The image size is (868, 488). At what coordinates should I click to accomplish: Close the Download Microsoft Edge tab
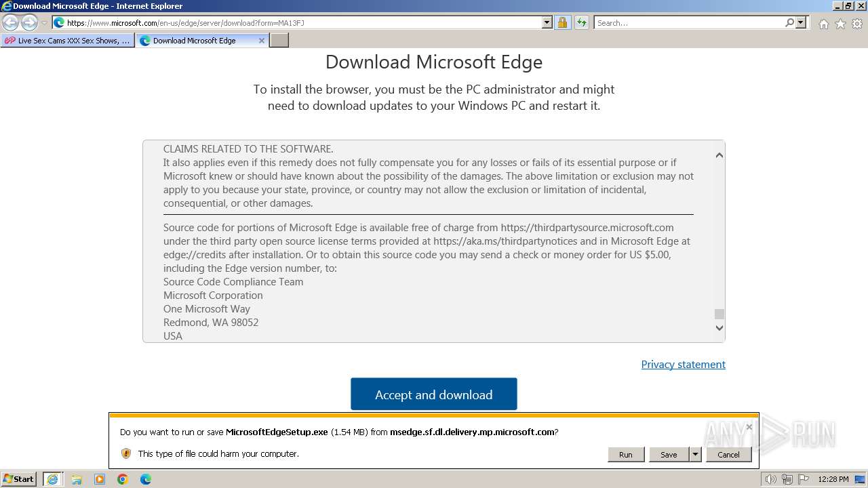tap(262, 41)
